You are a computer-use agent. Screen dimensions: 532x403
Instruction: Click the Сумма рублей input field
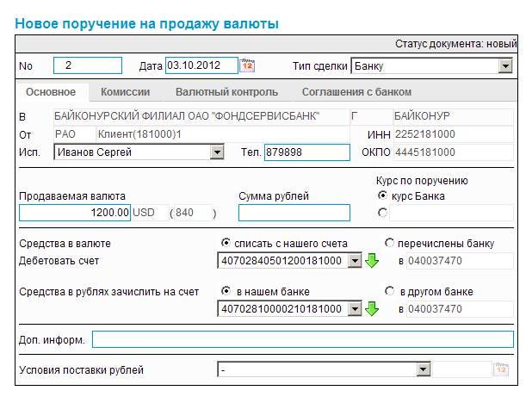[294, 213]
